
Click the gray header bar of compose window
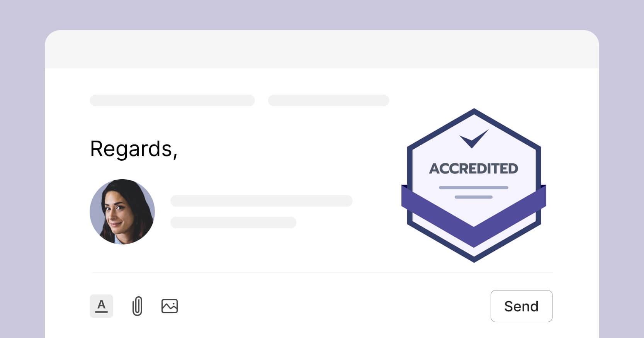[322, 49]
